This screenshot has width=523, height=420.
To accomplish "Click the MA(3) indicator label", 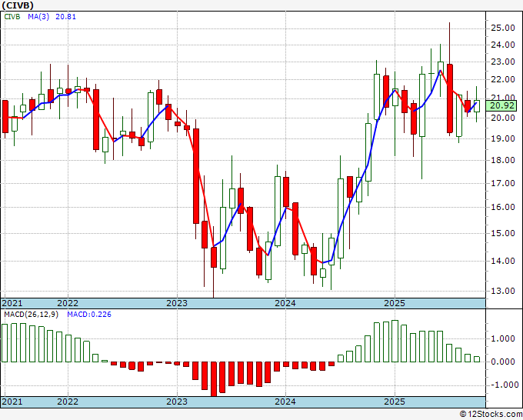I will pyautogui.click(x=38, y=16).
